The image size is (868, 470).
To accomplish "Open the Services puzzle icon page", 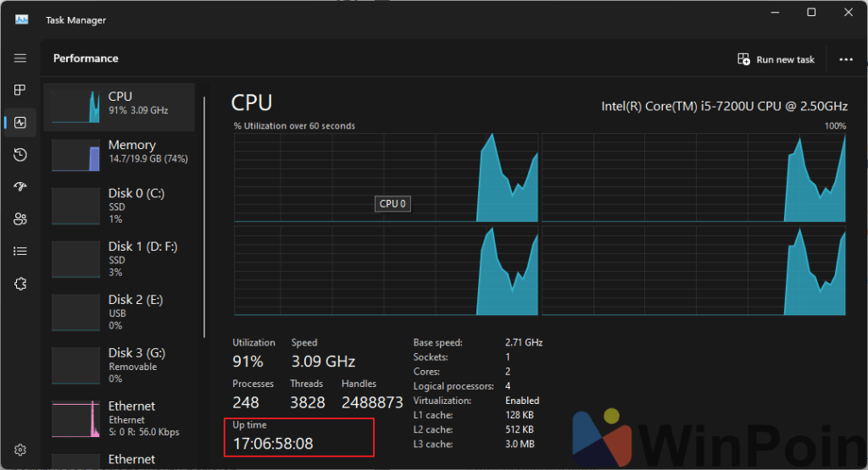I will click(x=20, y=284).
